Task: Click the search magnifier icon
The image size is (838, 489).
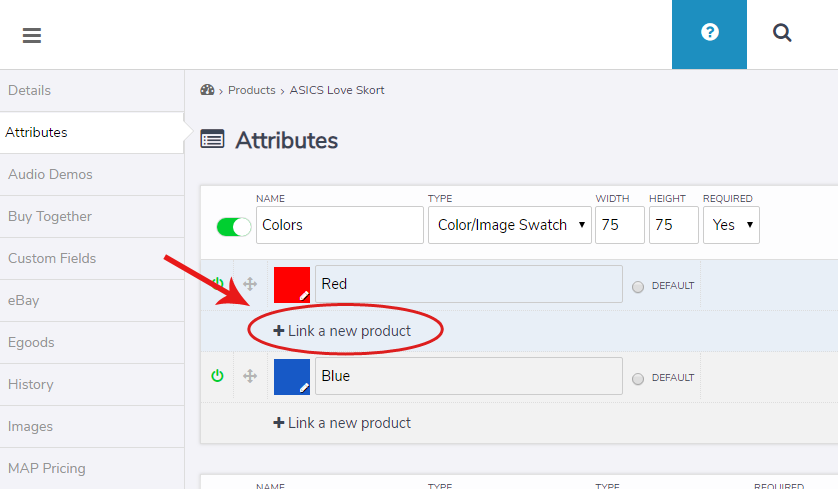Action: (x=782, y=33)
